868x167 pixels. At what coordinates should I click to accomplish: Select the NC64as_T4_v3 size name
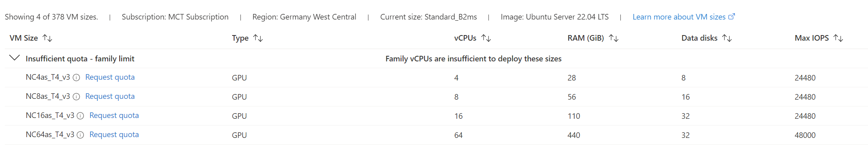pos(50,135)
